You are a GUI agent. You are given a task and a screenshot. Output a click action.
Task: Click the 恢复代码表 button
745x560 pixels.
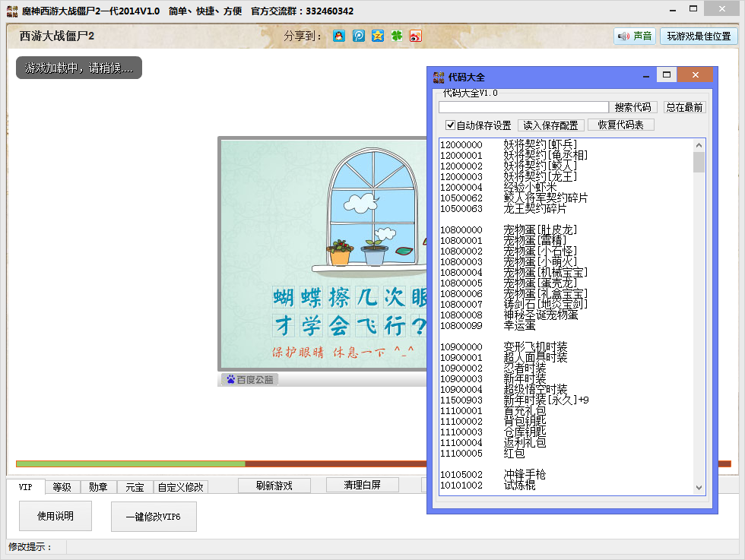[x=620, y=125]
